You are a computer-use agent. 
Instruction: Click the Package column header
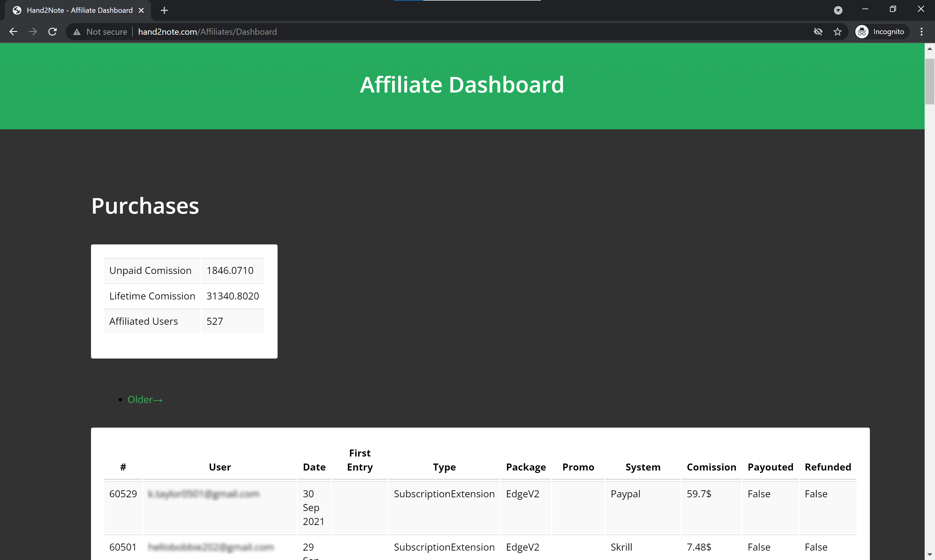click(526, 467)
